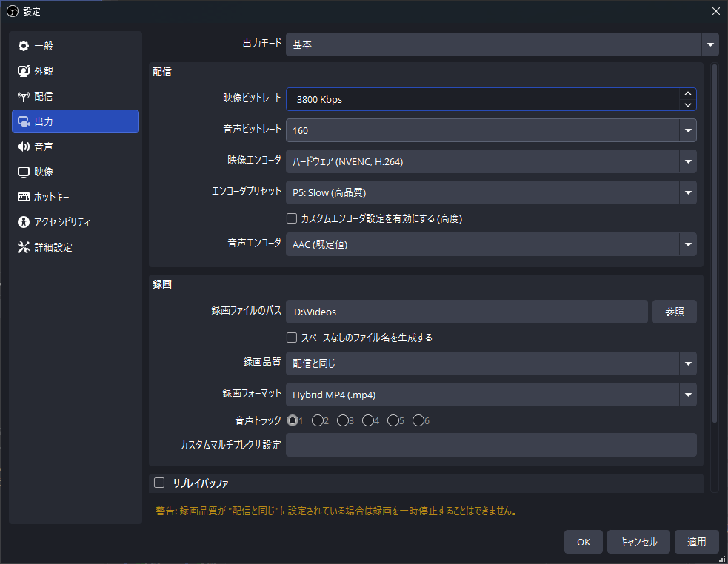Click the カスタムマルチプレクサ設定 text field
728x564 pixels.
(491, 445)
